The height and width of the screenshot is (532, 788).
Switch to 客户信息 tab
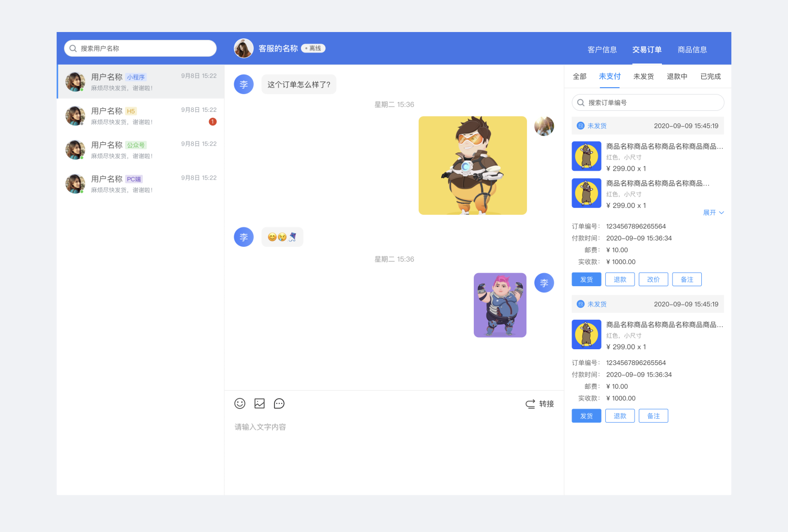coord(602,49)
